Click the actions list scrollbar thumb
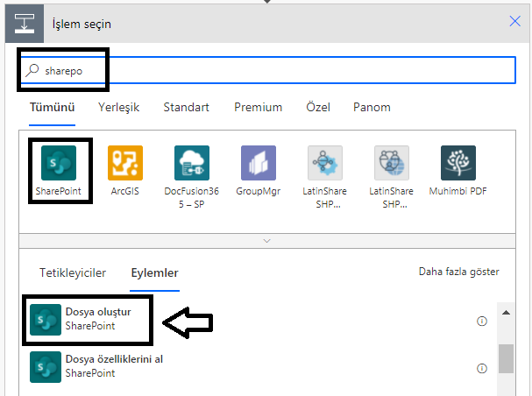The height and width of the screenshot is (396, 532). click(x=506, y=358)
